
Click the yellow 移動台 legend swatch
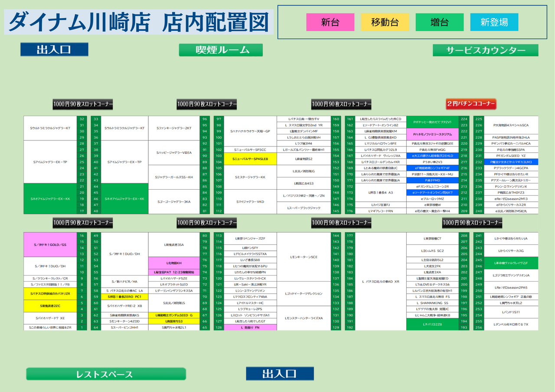pyautogui.click(x=385, y=22)
